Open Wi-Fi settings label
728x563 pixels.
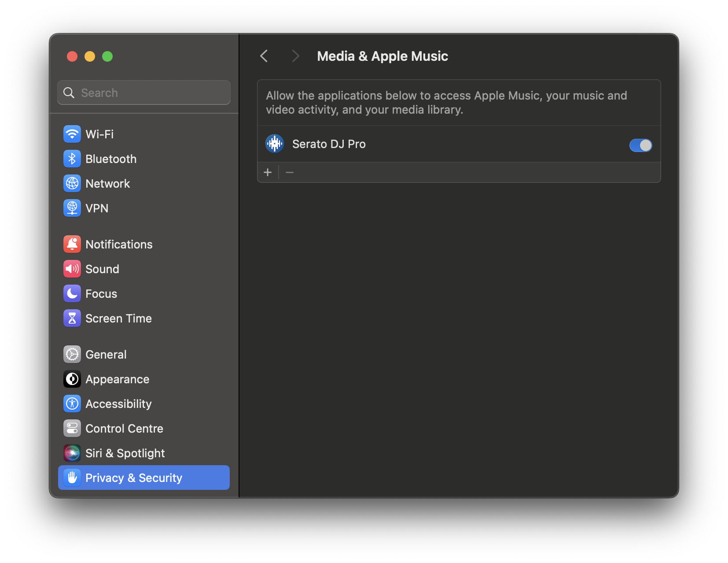(x=99, y=134)
